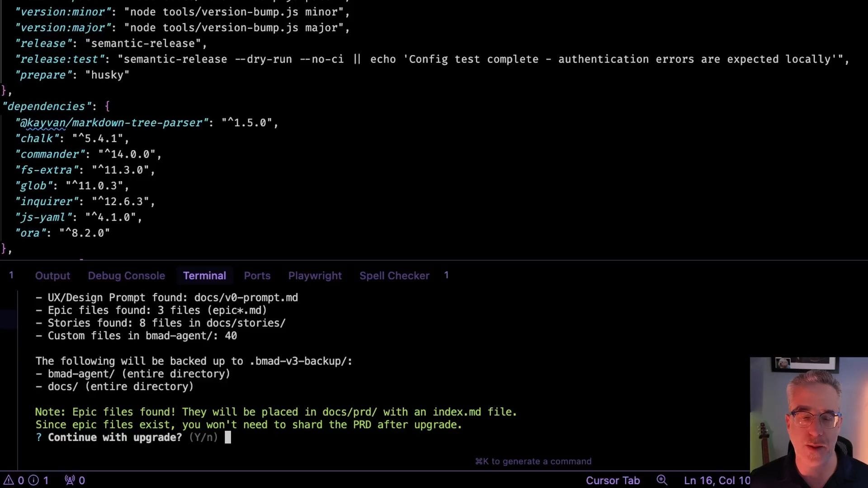Click the info count icon in status bar
The height and width of the screenshot is (488, 868).
click(x=34, y=480)
